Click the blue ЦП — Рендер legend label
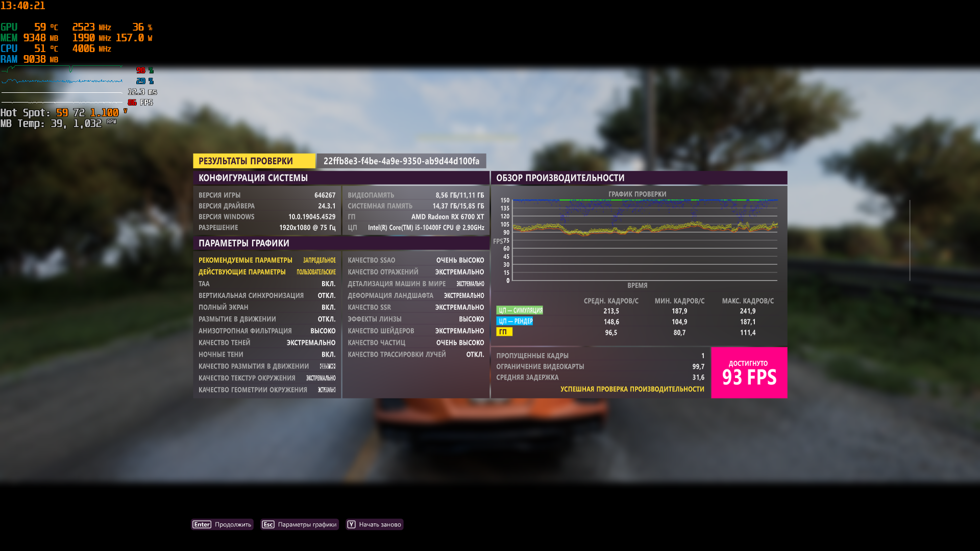 514,321
